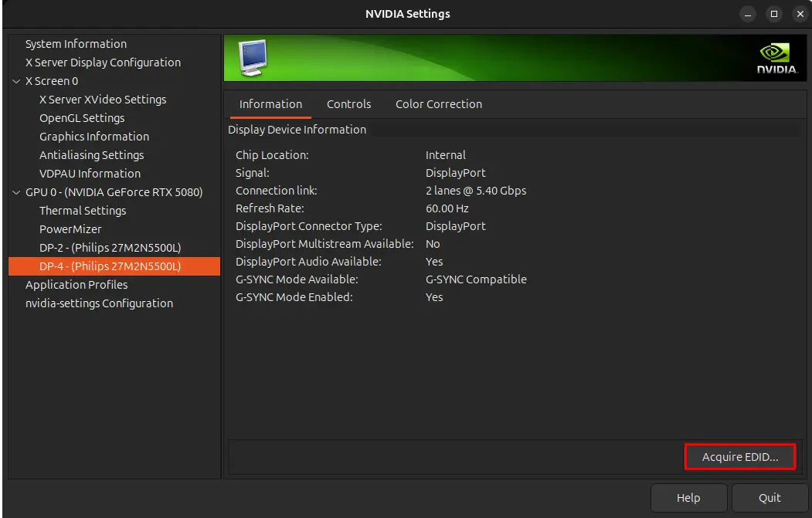The image size is (812, 518).
Task: Click the NVIDIA logo in the banner
Action: [776, 59]
